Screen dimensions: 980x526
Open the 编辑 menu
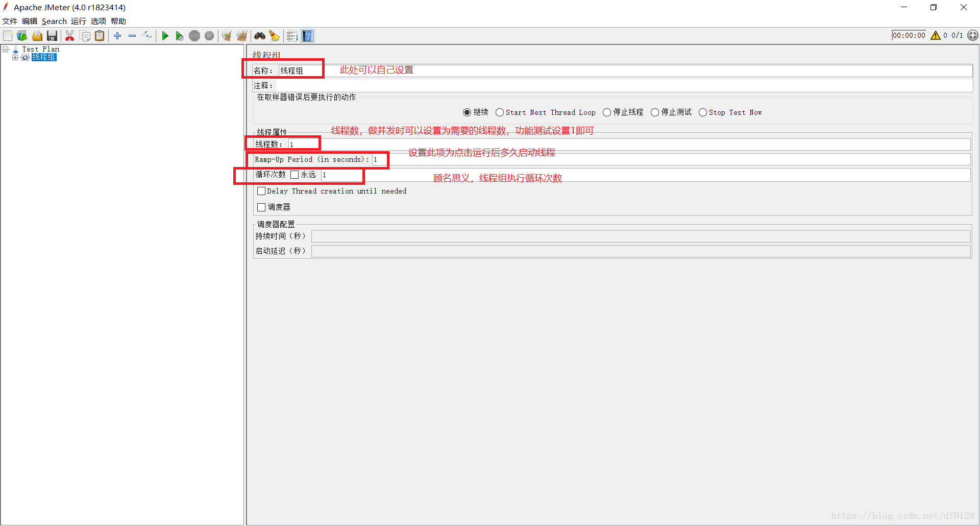(x=30, y=21)
